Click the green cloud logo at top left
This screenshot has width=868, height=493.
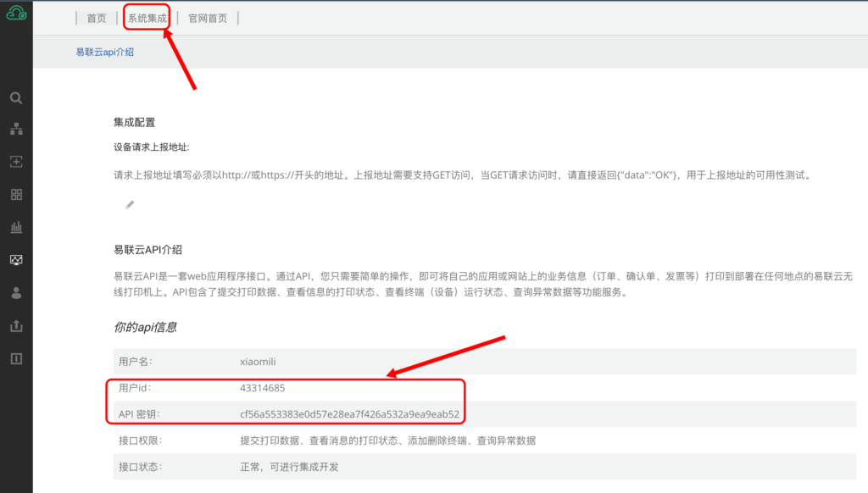(x=15, y=14)
